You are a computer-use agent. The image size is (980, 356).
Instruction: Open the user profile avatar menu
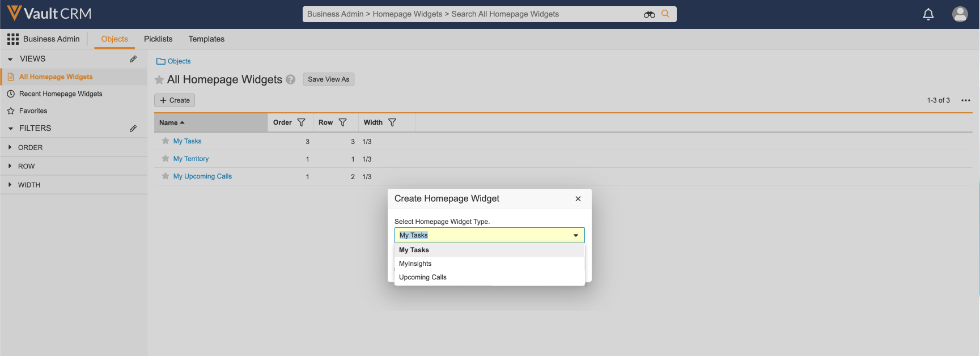coord(960,14)
